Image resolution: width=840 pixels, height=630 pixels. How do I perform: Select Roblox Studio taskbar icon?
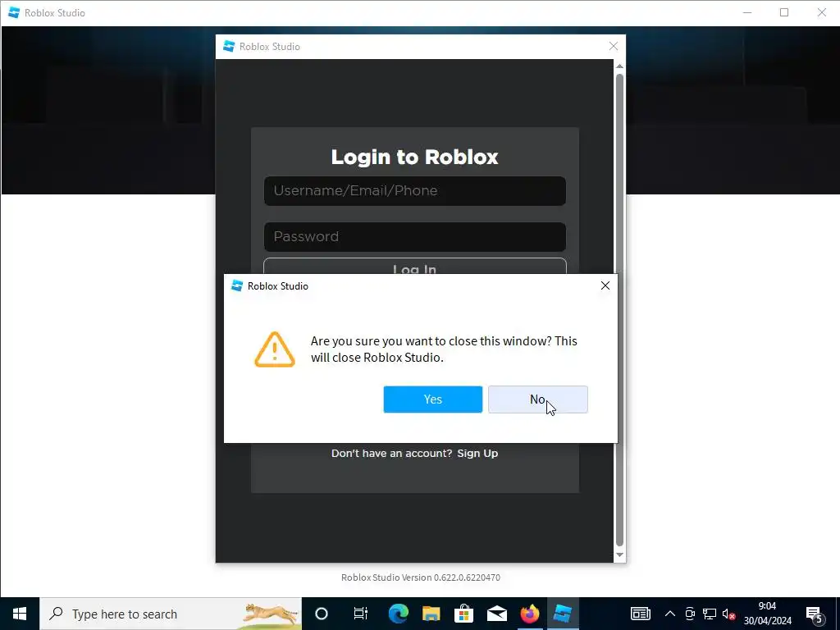(x=563, y=614)
